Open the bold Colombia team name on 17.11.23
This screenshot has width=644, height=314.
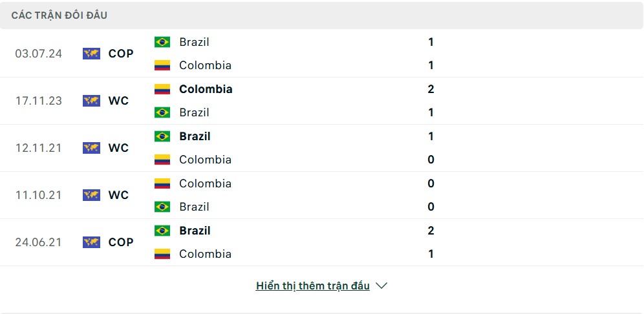[x=206, y=89]
